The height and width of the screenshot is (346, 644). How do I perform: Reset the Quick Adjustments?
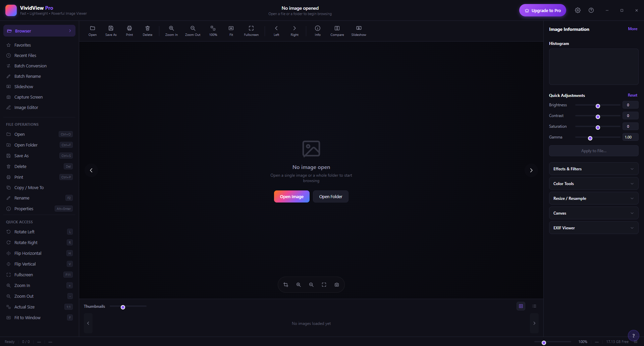click(633, 95)
